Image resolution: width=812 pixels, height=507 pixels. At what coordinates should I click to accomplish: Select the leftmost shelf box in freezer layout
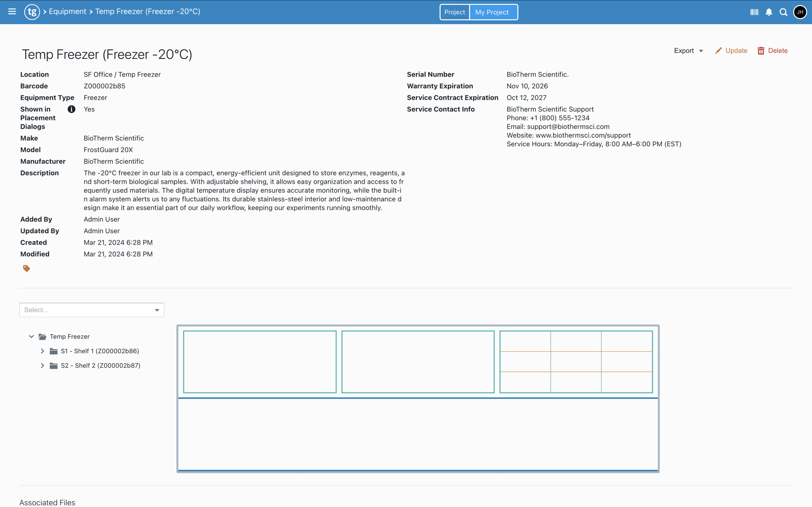[260, 362]
